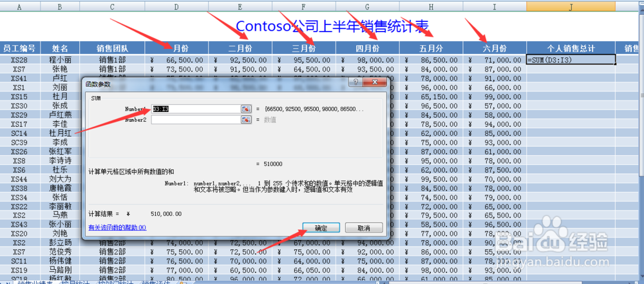Viewport: 644px width, 284px height.
Task: Select employee ID cell XS41
Action: pos(19,78)
